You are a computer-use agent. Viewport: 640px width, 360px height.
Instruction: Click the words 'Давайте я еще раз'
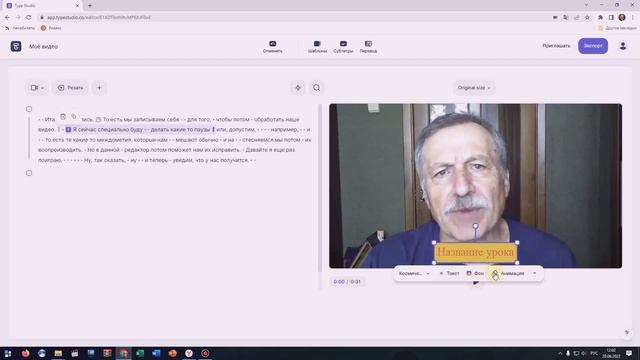point(270,150)
